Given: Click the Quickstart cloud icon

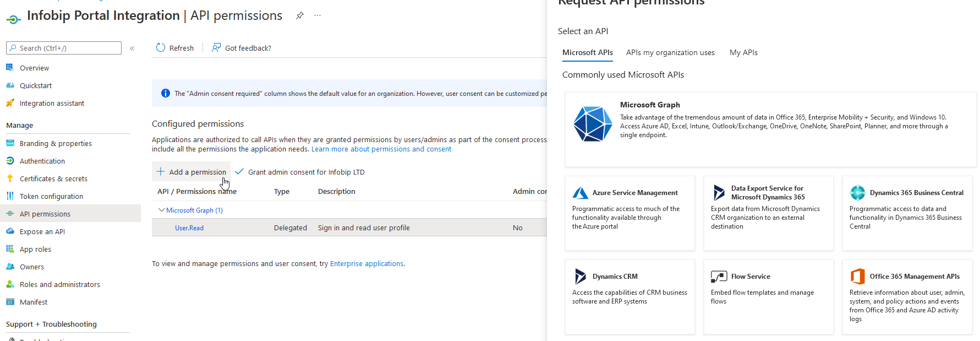Looking at the screenshot, I should tap(10, 85).
